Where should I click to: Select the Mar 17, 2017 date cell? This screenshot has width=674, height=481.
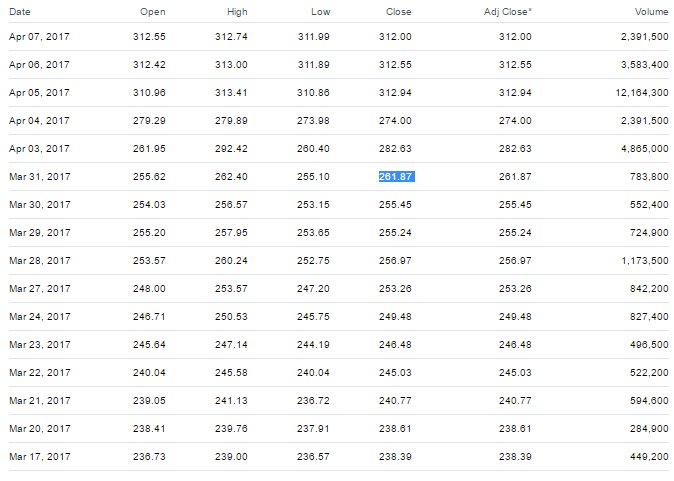click(x=40, y=456)
